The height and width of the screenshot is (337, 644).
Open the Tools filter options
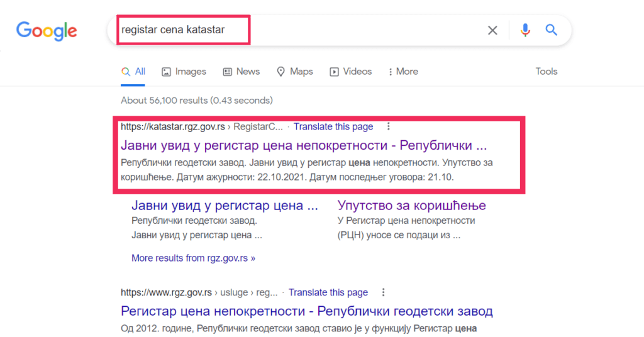tap(547, 72)
